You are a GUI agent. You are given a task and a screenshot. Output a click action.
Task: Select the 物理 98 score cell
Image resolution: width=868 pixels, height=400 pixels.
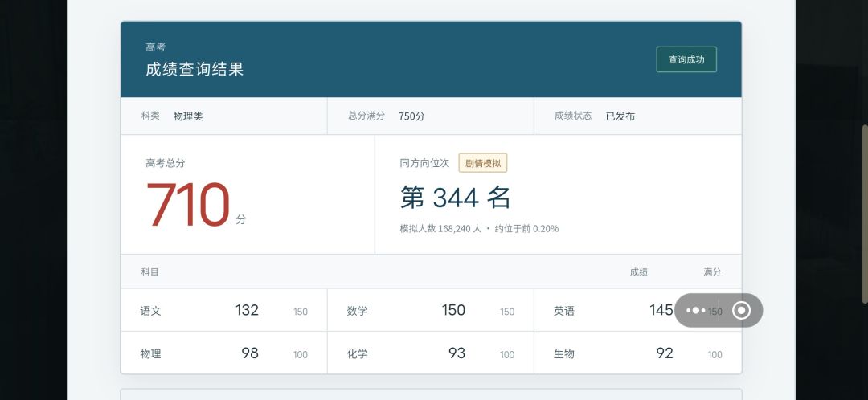[x=223, y=353]
